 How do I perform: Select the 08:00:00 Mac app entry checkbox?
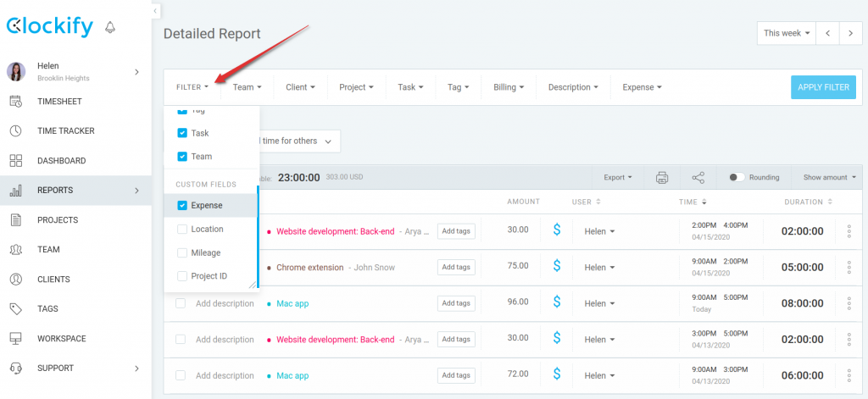[x=181, y=303]
